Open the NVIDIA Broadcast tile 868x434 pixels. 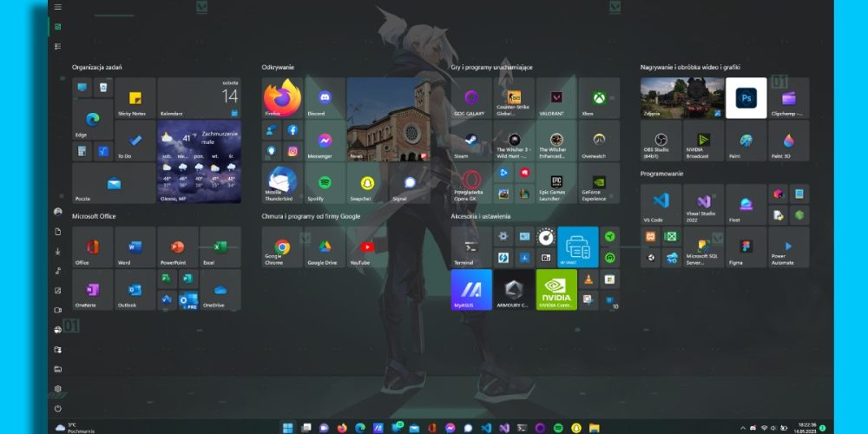pyautogui.click(x=704, y=141)
